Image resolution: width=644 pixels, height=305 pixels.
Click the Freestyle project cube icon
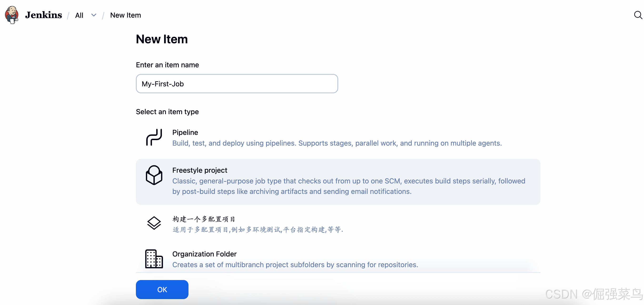pyautogui.click(x=154, y=175)
